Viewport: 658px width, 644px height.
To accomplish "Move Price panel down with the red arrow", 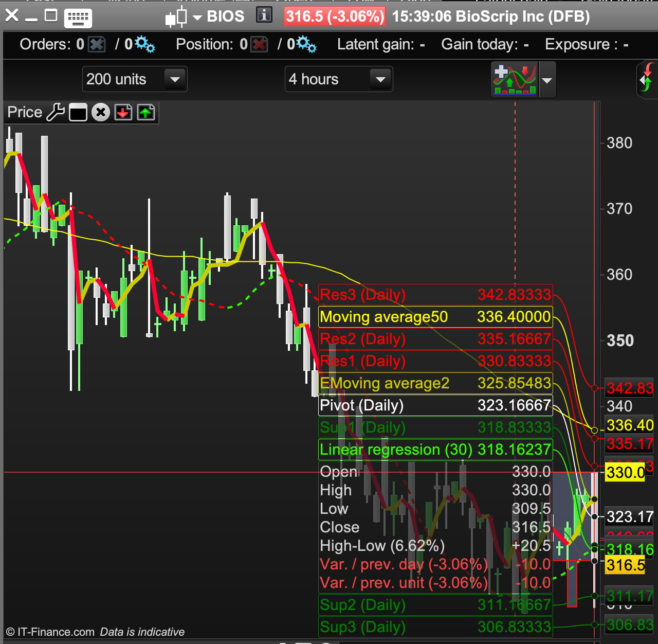I will (123, 112).
